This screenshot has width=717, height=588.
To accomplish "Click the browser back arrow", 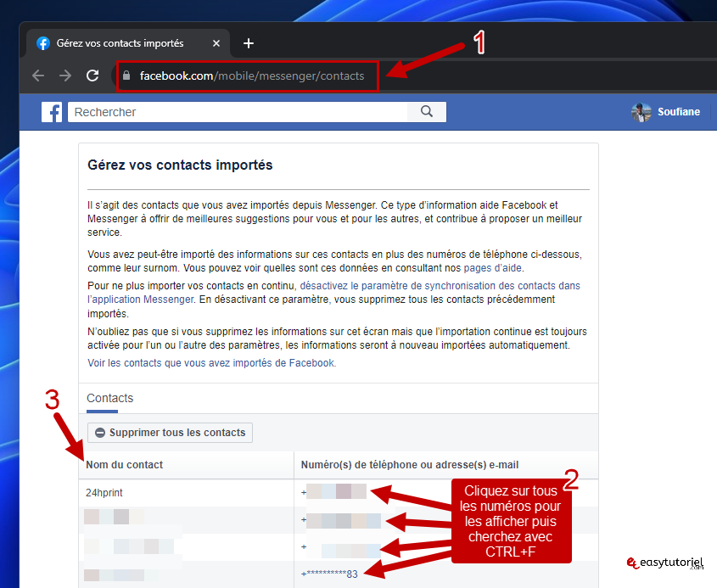I will coord(38,76).
